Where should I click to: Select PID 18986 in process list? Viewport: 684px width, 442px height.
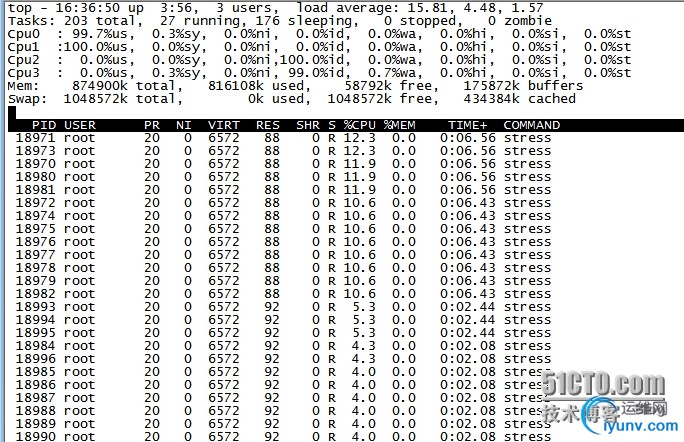[x=36, y=384]
